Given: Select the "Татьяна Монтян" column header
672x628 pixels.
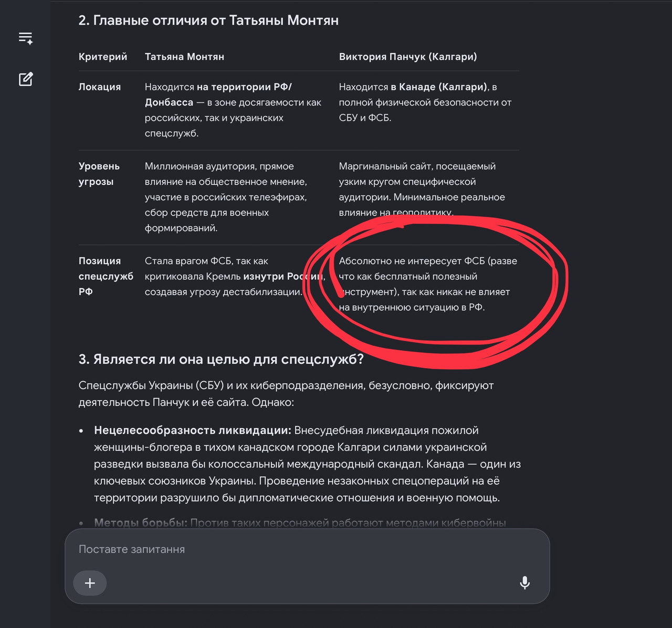Looking at the screenshot, I should click(x=184, y=57).
